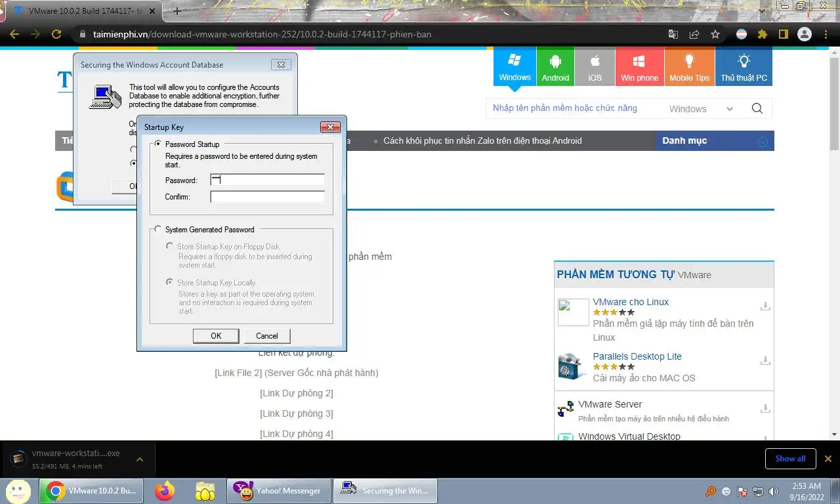Open the Chrome profile avatar
The image size is (840, 504).
point(805,34)
